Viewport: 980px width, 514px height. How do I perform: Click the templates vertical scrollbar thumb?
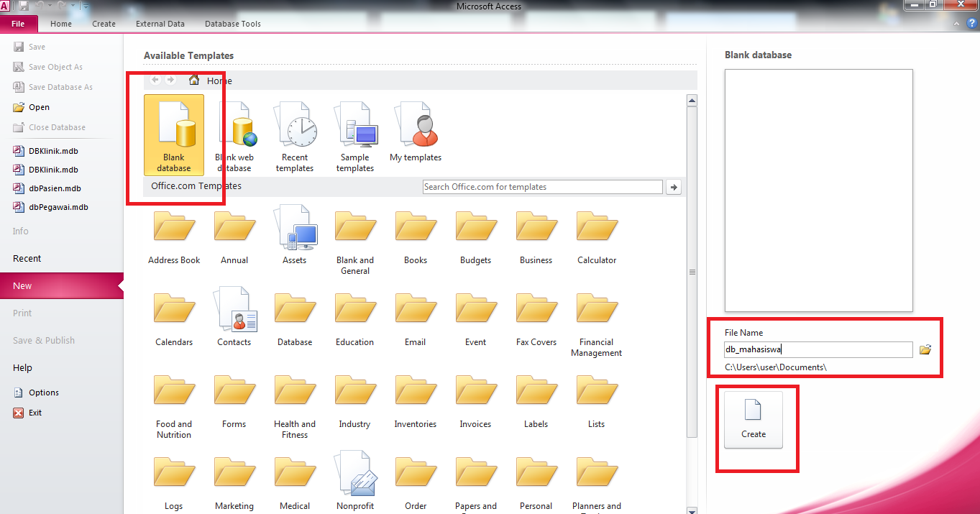692,272
